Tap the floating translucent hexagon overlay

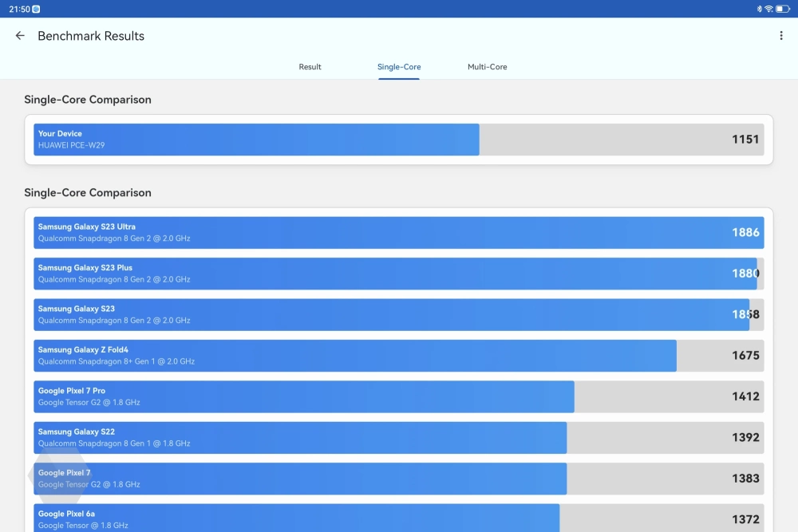coord(48,477)
